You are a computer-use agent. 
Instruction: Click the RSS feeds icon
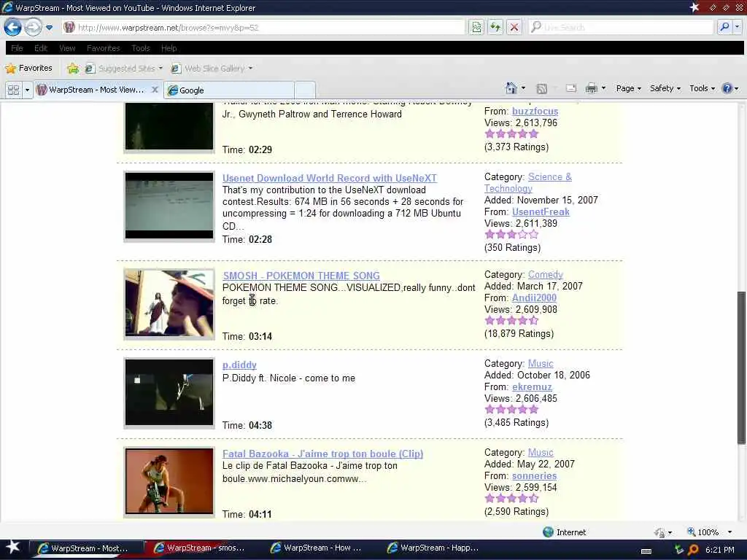point(542,88)
